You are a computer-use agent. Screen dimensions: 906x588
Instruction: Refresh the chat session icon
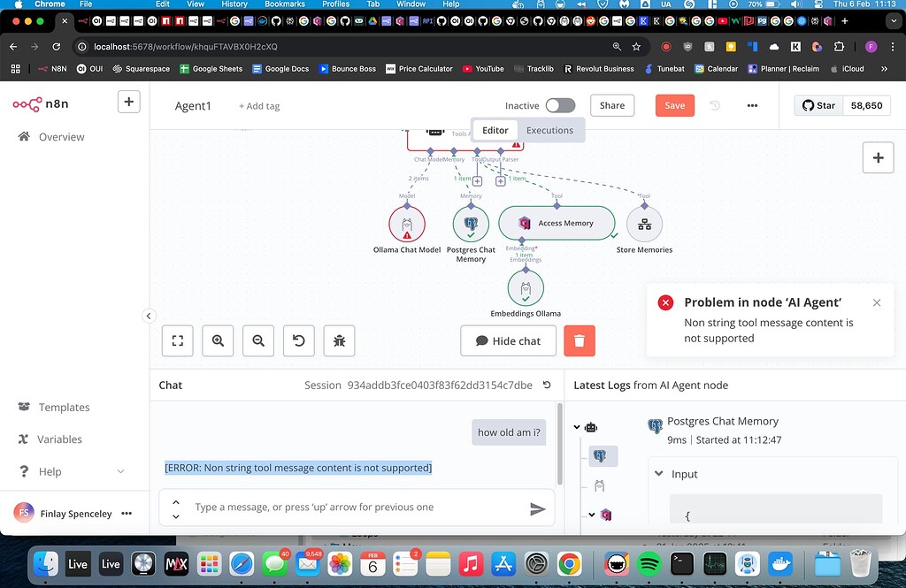pos(547,385)
